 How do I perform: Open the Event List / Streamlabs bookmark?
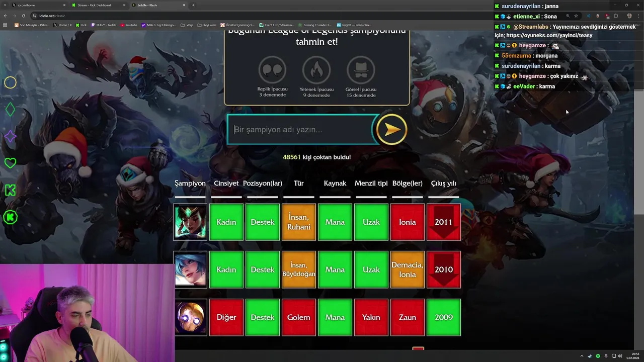[277, 25]
